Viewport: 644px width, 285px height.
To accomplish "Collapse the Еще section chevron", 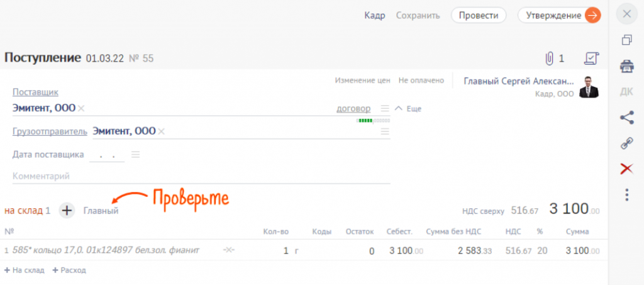I will [397, 108].
